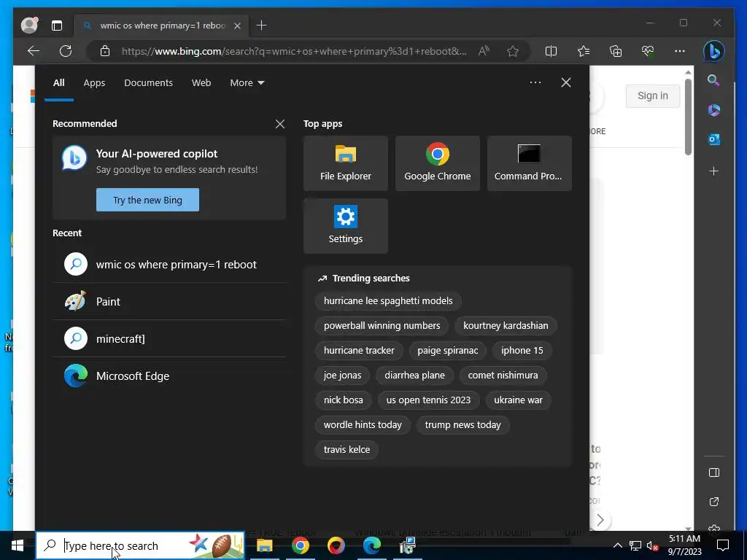Open Outlook in Edge sidebar
The image size is (747, 560).
[x=713, y=139]
